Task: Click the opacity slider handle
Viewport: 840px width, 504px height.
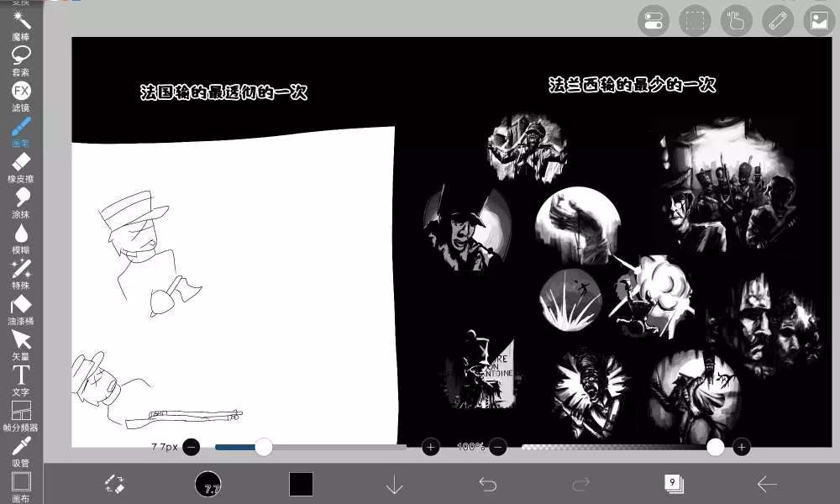Action: tap(715, 447)
